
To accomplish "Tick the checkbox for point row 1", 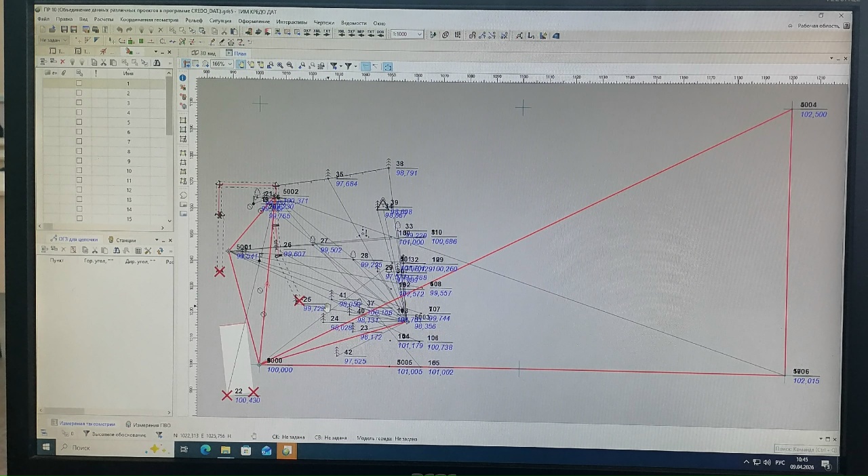I will (79, 83).
